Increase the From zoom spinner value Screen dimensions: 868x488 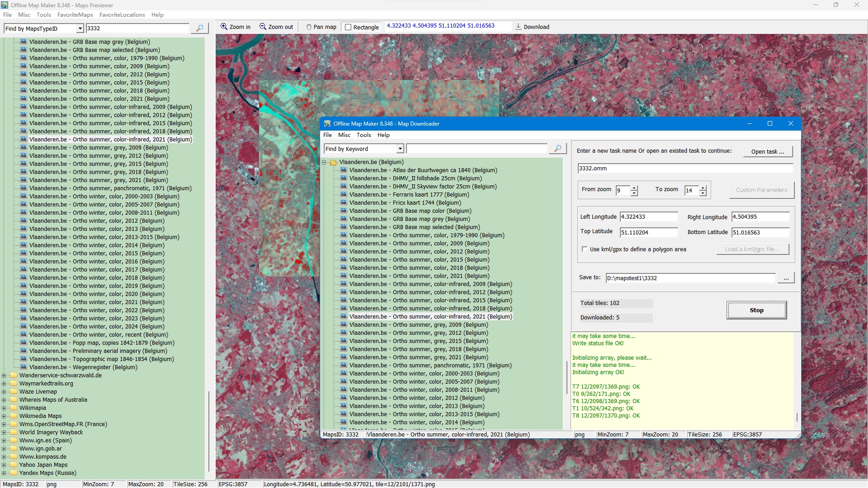click(634, 188)
